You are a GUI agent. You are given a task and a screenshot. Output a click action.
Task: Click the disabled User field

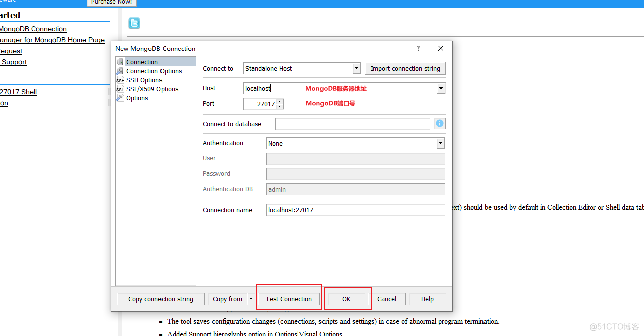pos(356,158)
